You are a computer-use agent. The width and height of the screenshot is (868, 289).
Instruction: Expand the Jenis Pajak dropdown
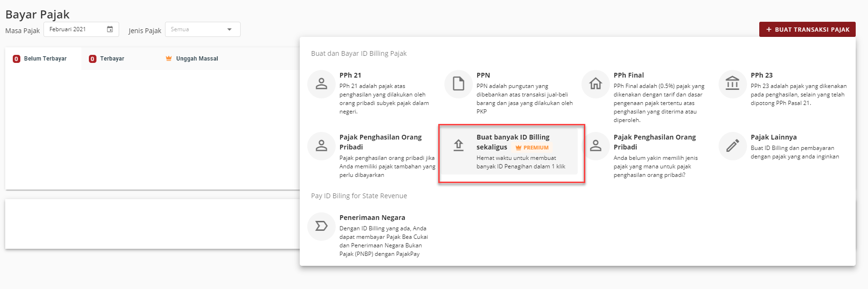(203, 29)
